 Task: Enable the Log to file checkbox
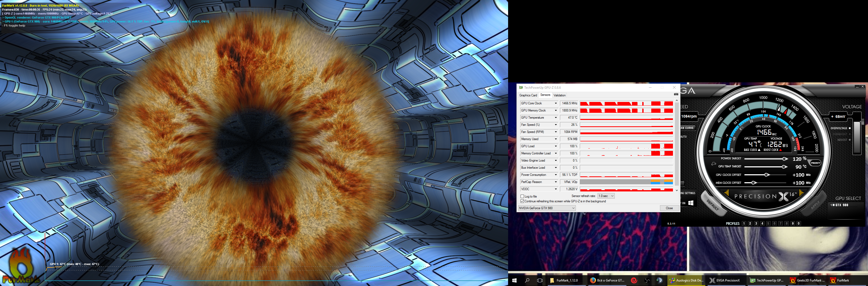(522, 196)
